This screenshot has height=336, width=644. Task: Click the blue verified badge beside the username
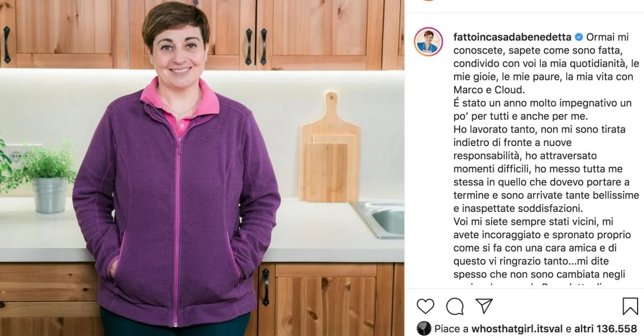(x=579, y=38)
